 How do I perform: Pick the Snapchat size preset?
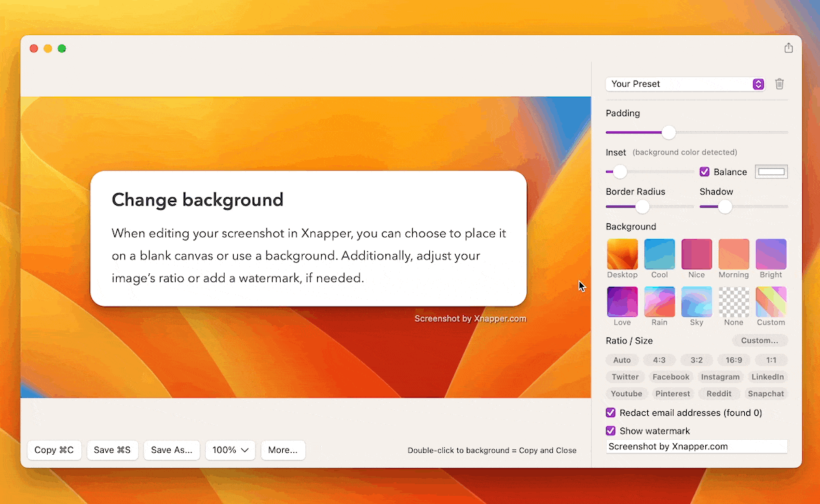[x=766, y=394]
